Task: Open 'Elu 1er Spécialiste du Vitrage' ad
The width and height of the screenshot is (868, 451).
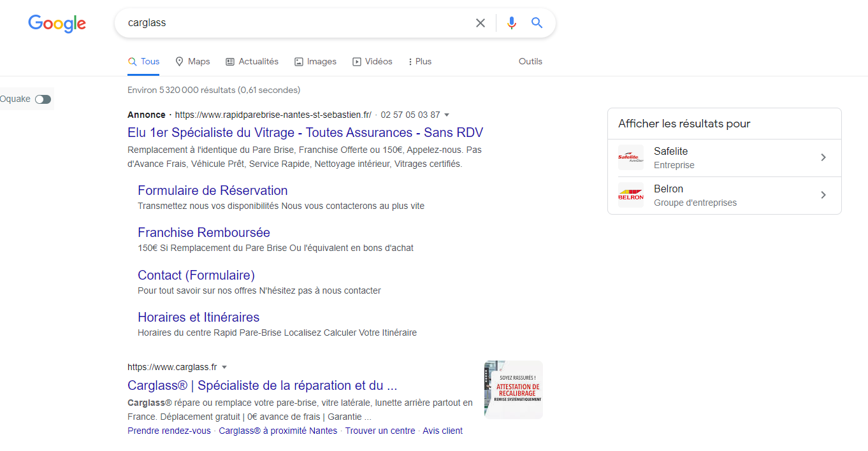Action: click(x=305, y=132)
